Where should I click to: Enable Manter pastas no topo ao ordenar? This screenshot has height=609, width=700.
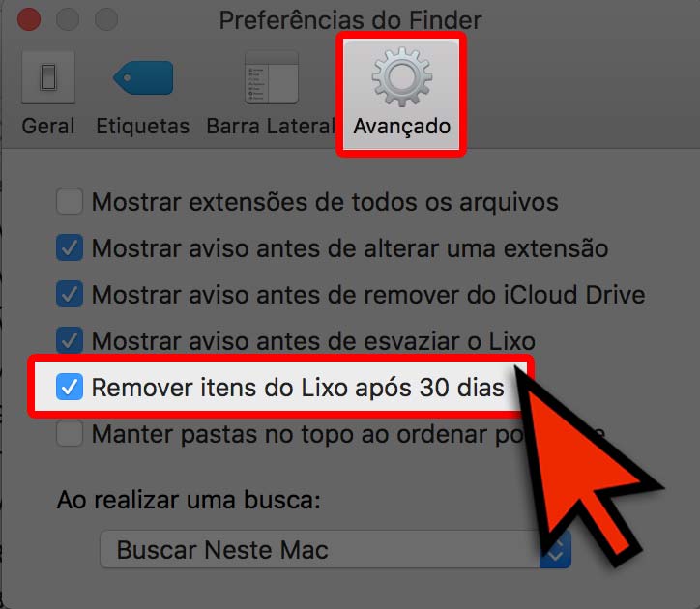pos(70,433)
